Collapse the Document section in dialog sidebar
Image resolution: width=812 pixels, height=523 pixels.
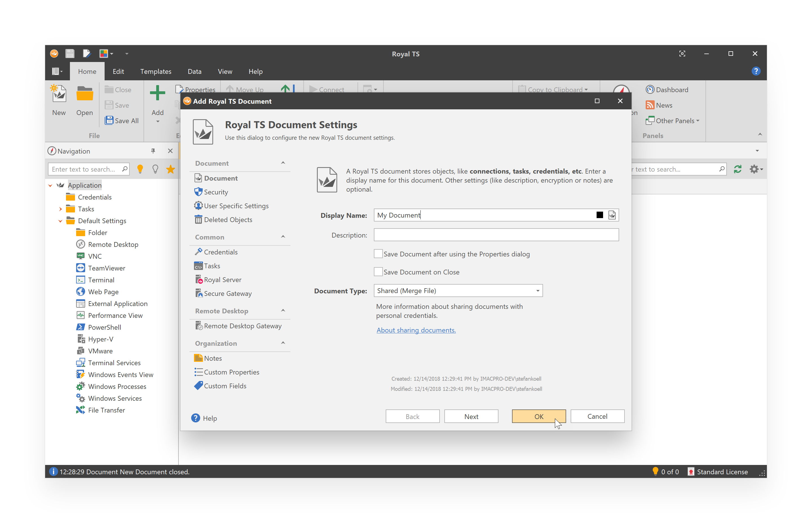click(x=283, y=163)
